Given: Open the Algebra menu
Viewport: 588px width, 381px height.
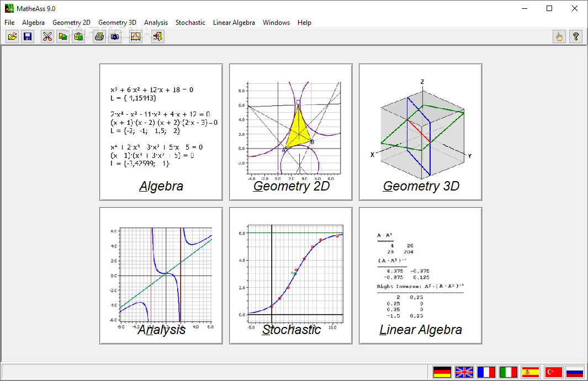Looking at the screenshot, I should pyautogui.click(x=33, y=23).
